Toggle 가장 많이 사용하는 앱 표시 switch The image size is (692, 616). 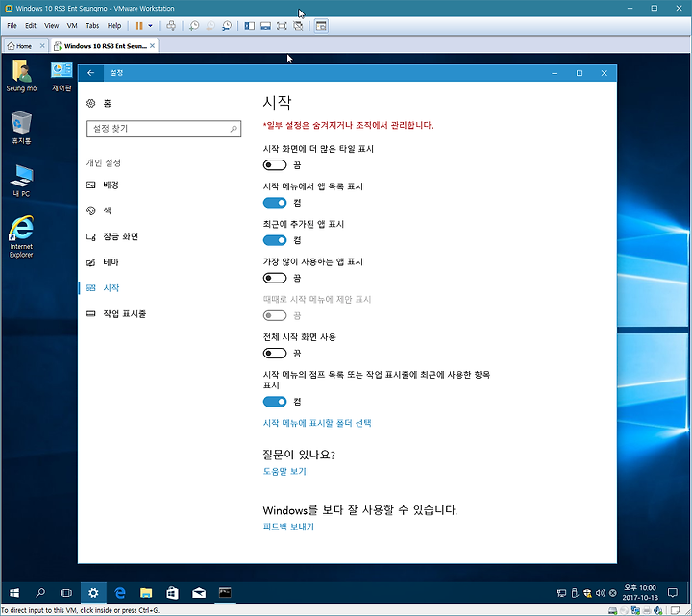coord(275,278)
